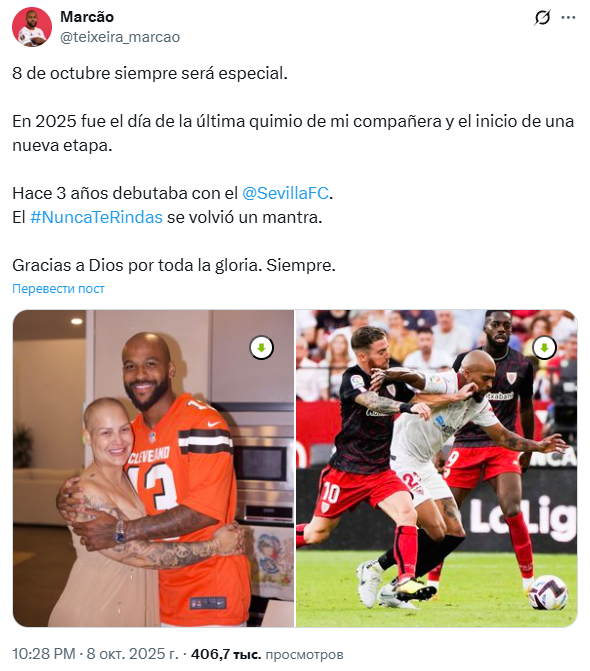
Task: Click the 8 окт. 2025 date text
Action: click(132, 654)
